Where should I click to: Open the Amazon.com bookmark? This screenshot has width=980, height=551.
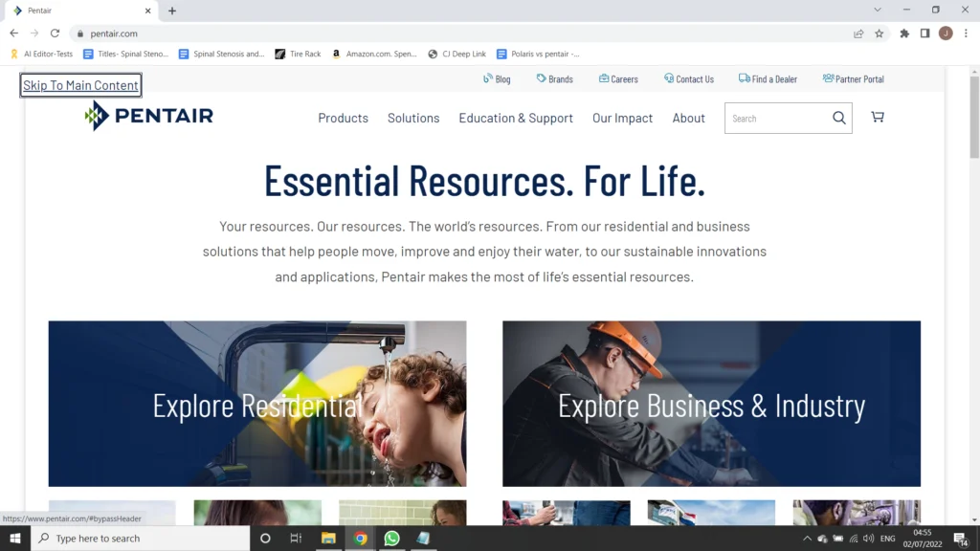pyautogui.click(x=374, y=54)
